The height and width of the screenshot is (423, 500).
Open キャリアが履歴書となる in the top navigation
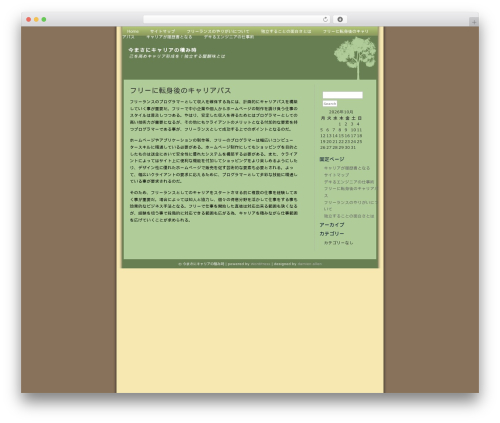tap(169, 37)
